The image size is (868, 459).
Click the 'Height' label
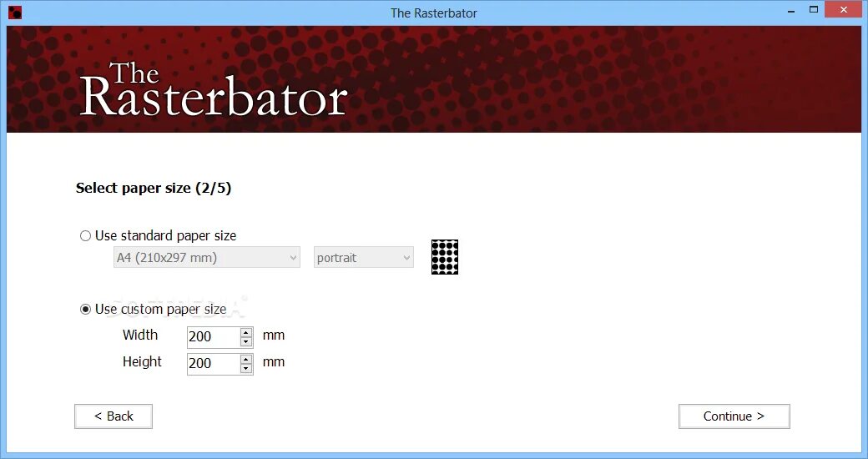coord(142,361)
